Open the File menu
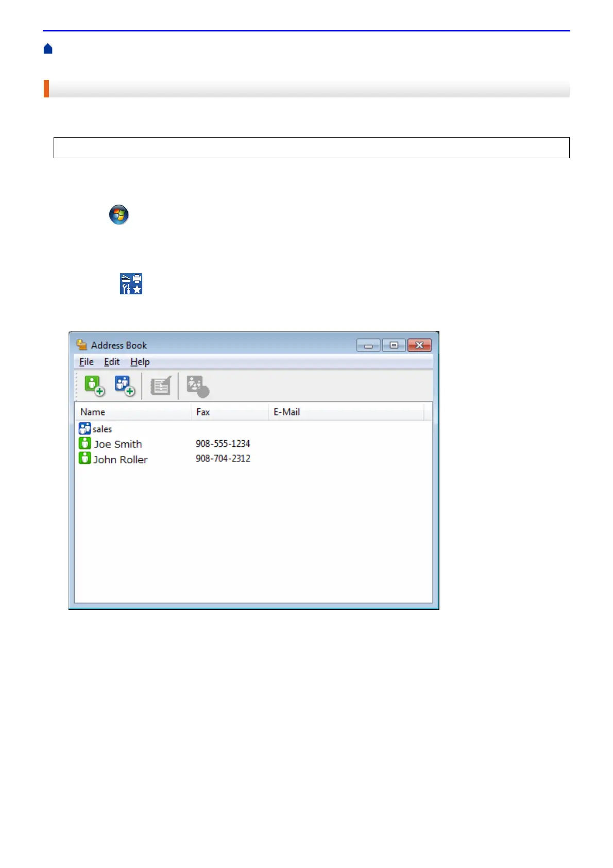The height and width of the screenshot is (868, 613). point(86,362)
